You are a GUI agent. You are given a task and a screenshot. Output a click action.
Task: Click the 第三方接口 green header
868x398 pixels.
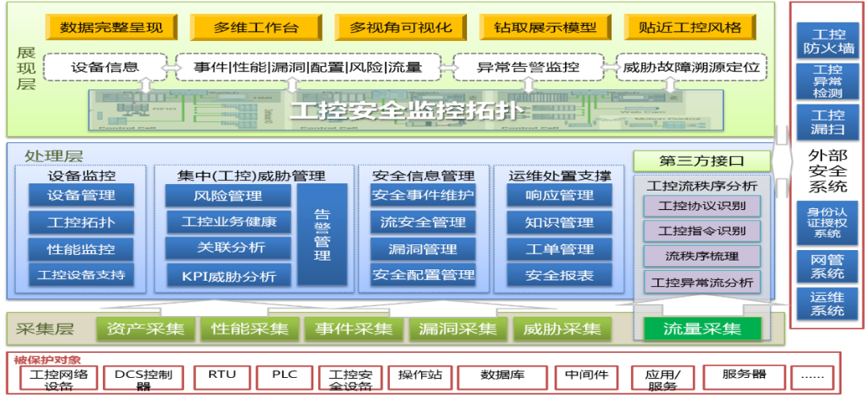coord(701,162)
